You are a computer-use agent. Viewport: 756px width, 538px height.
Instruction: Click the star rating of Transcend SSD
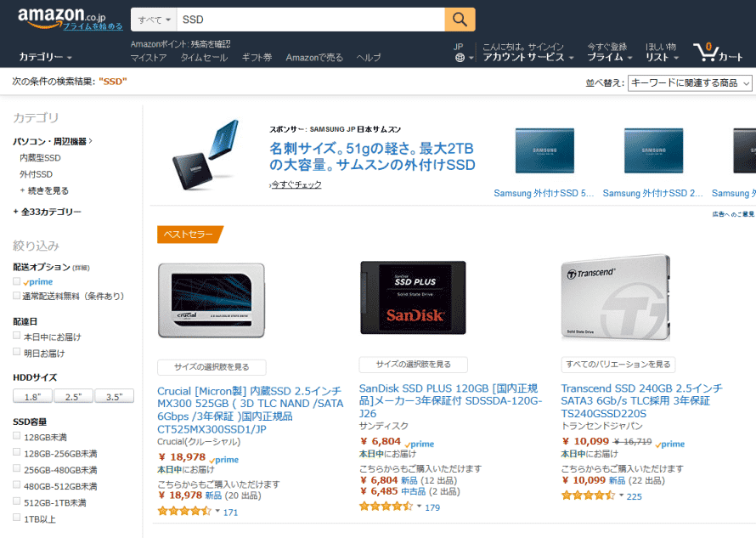(588, 496)
